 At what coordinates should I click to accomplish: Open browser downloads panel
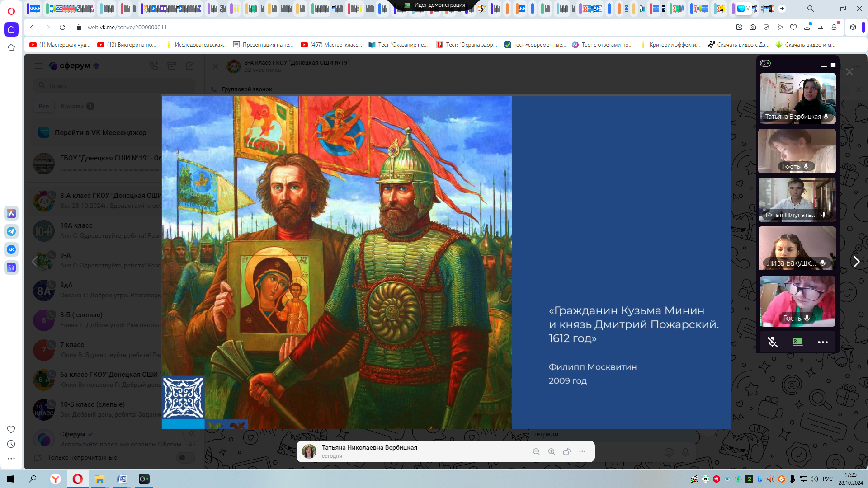(807, 28)
